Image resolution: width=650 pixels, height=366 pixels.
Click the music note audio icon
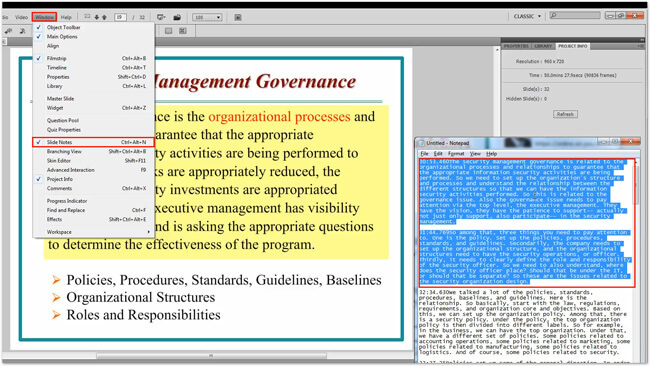tap(22, 31)
